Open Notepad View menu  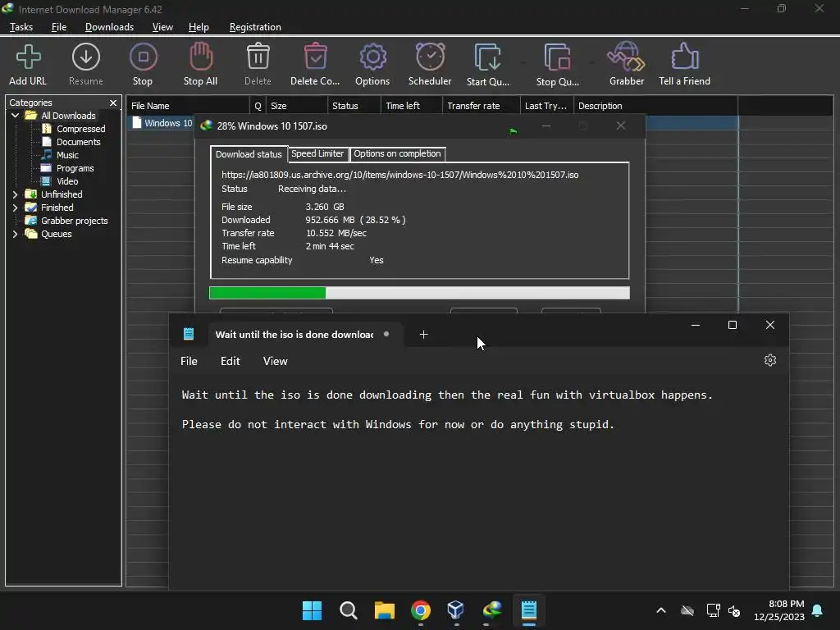(x=276, y=361)
